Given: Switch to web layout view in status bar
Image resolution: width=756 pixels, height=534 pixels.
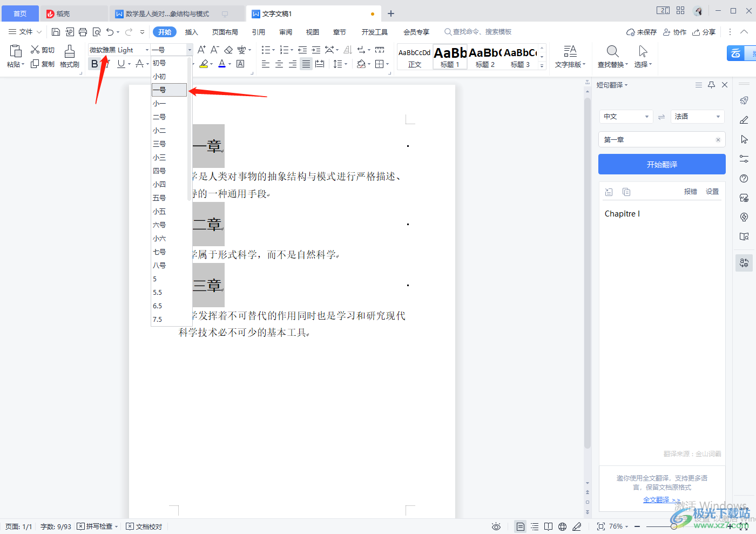Looking at the screenshot, I should coord(562,526).
